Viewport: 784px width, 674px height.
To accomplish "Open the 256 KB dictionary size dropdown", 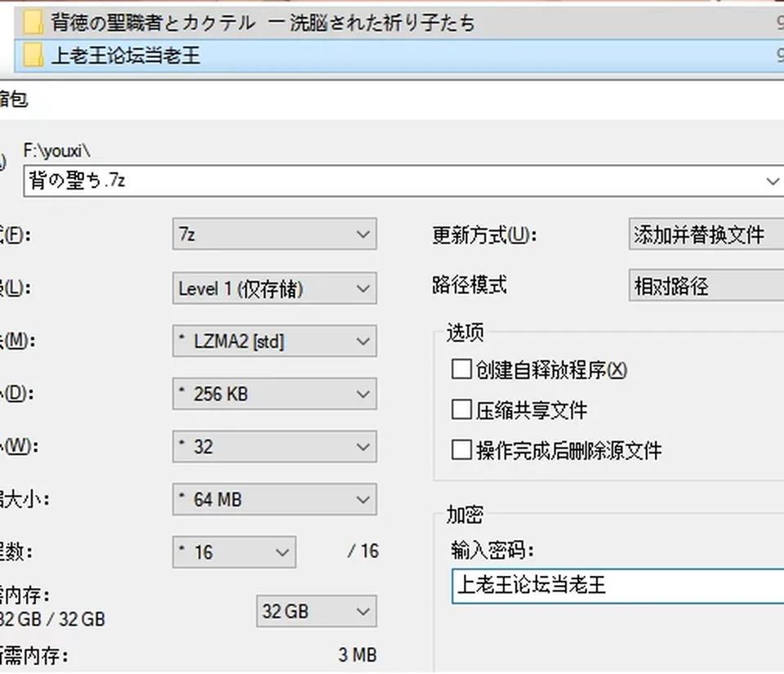I will (274, 394).
